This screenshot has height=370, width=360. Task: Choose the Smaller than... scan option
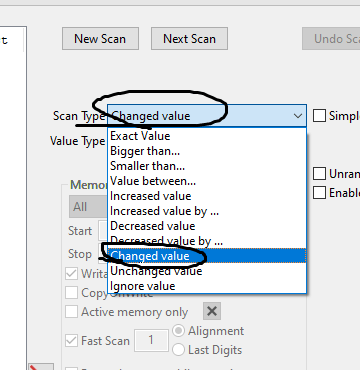[x=207, y=166]
